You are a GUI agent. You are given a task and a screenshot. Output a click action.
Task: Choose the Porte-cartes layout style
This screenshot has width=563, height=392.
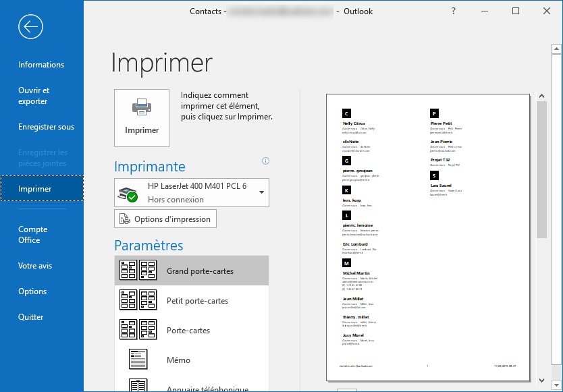[192, 330]
